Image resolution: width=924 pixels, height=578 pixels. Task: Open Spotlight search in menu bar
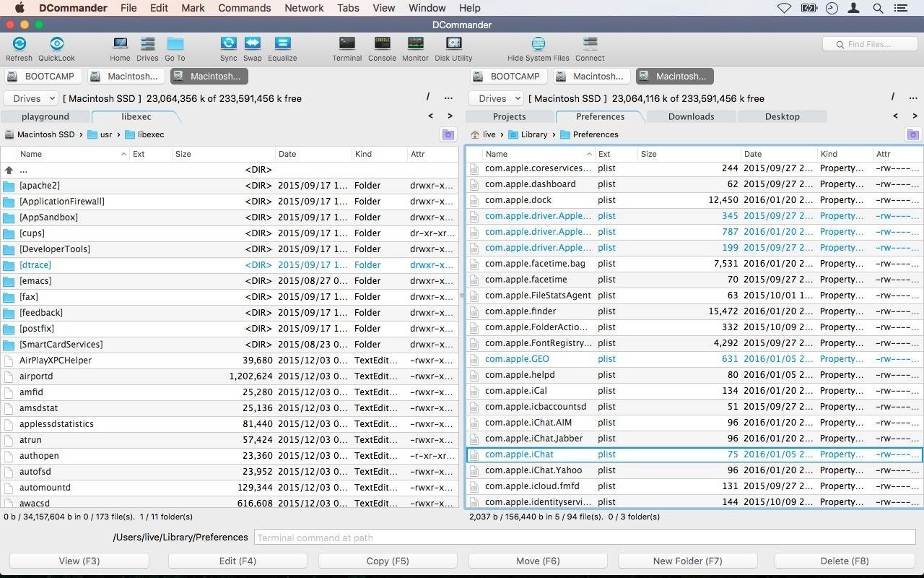click(x=878, y=8)
